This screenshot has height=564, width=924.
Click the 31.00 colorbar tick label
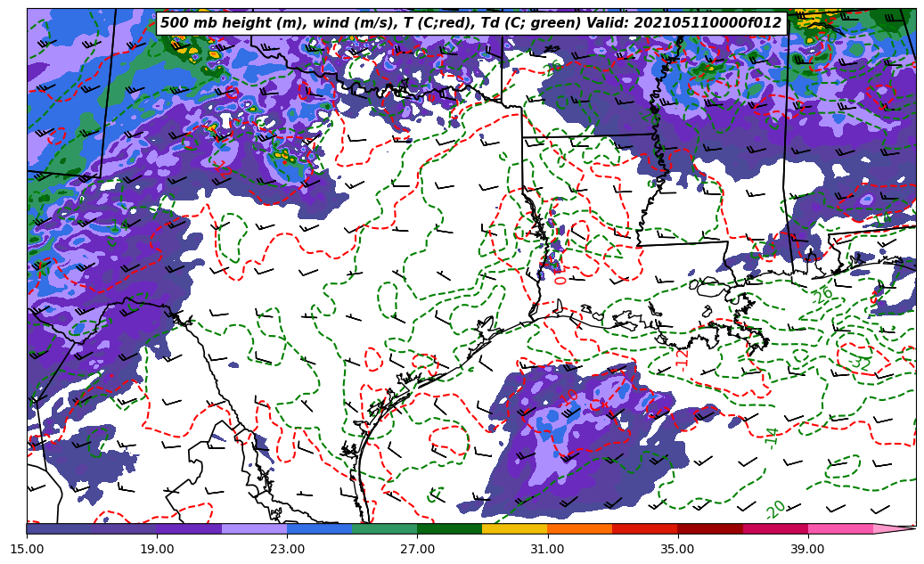coord(547,549)
